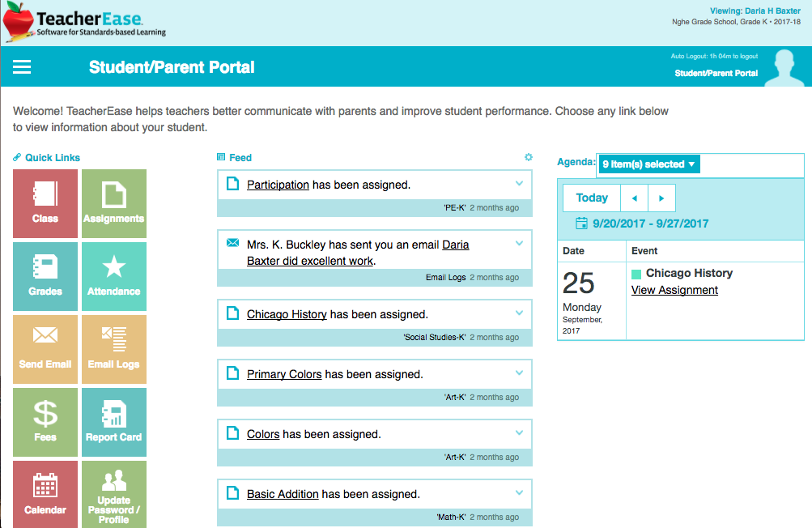Open the View Assignment link
This screenshot has height=528, width=812.
674,290
